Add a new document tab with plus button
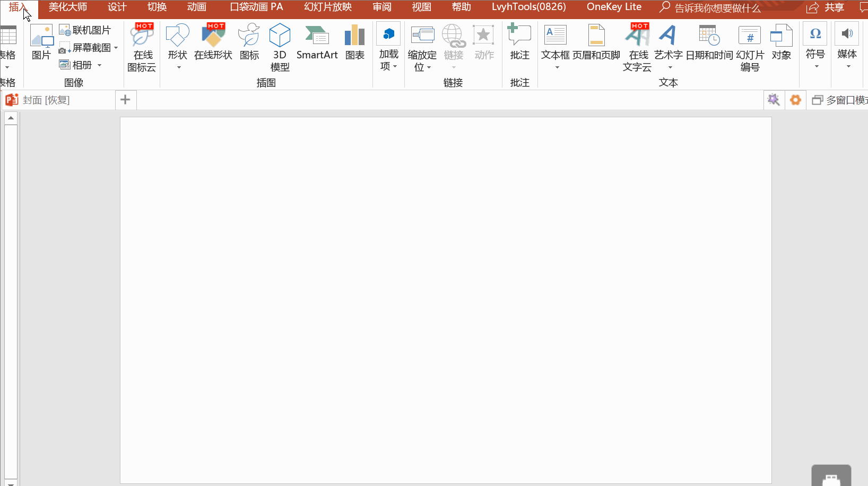The width and height of the screenshot is (868, 486). pyautogui.click(x=125, y=100)
